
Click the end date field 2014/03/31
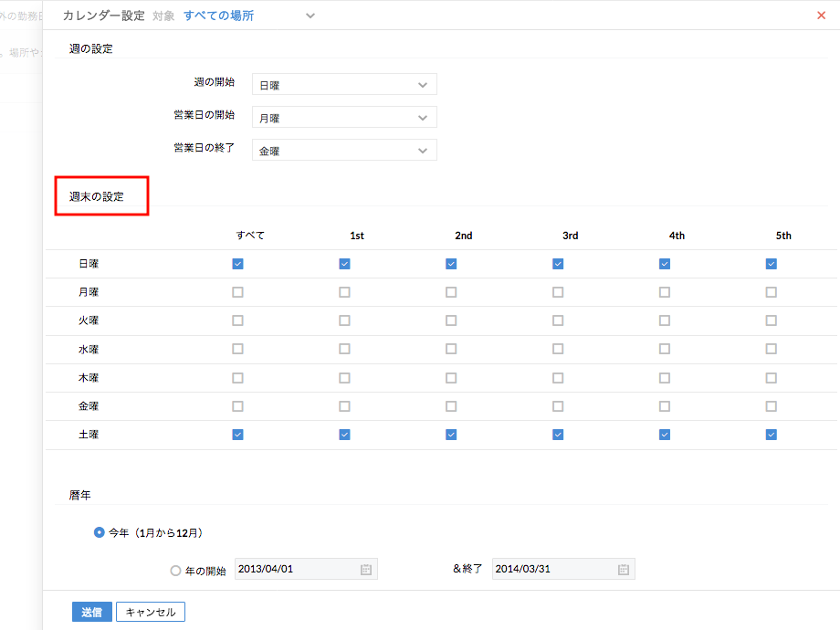(551, 570)
